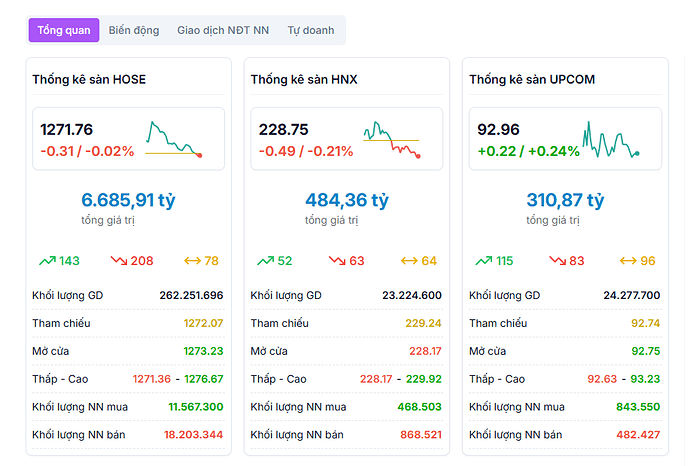Click HOSE total value 6.685,91 tỷ
Screen dimensions: 690x466
coord(127,200)
